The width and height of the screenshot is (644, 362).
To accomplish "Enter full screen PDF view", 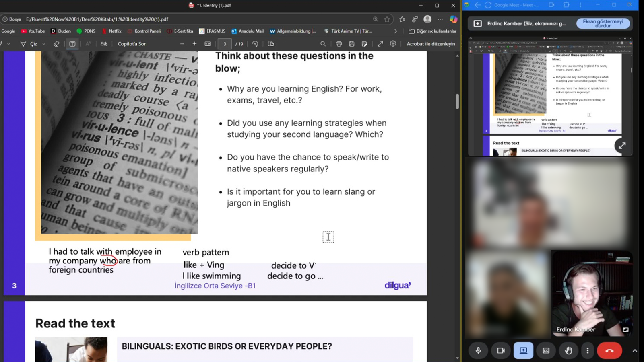I will pos(380,44).
